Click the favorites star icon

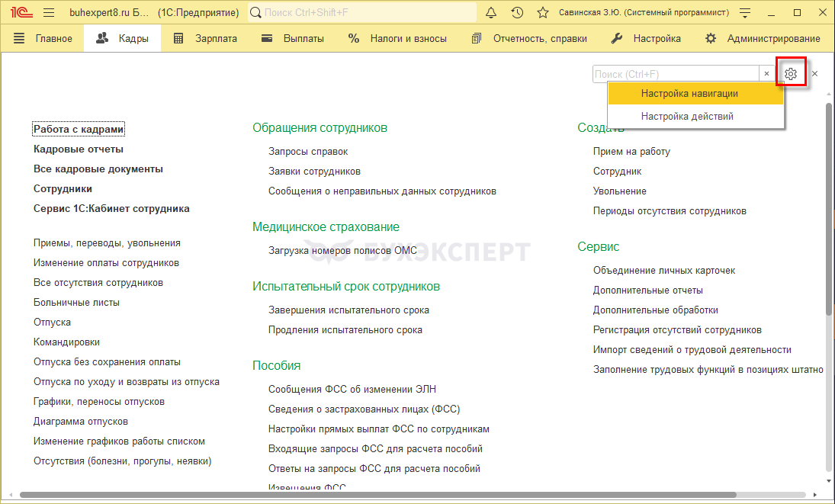click(542, 13)
